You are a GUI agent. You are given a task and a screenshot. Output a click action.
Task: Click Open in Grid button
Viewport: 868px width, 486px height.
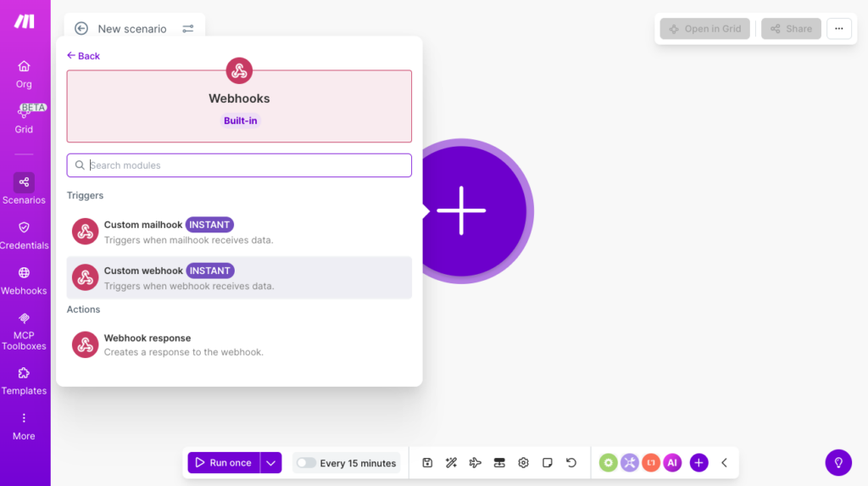(704, 29)
